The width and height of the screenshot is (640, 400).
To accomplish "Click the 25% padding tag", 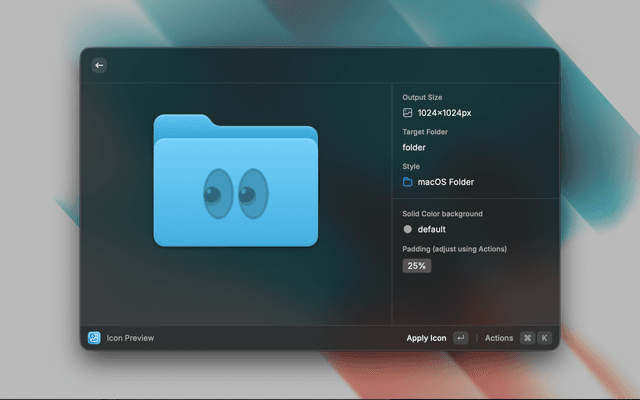I will [416, 266].
